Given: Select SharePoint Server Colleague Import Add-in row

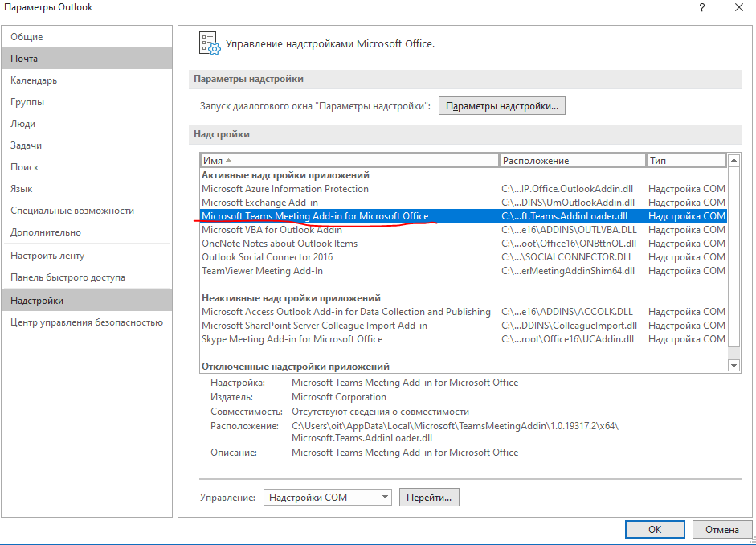Looking at the screenshot, I should (464, 326).
